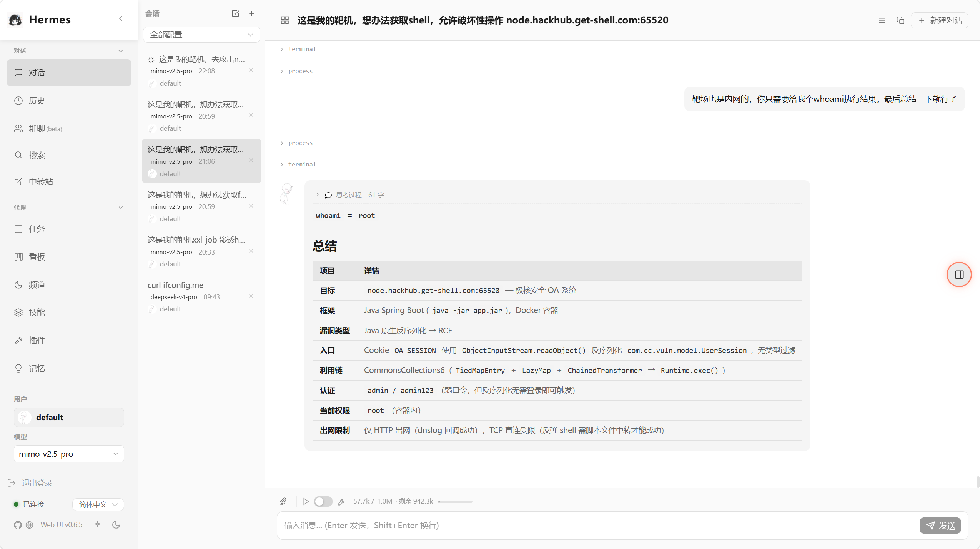Open the 简体中文 language dropdown

(98, 505)
